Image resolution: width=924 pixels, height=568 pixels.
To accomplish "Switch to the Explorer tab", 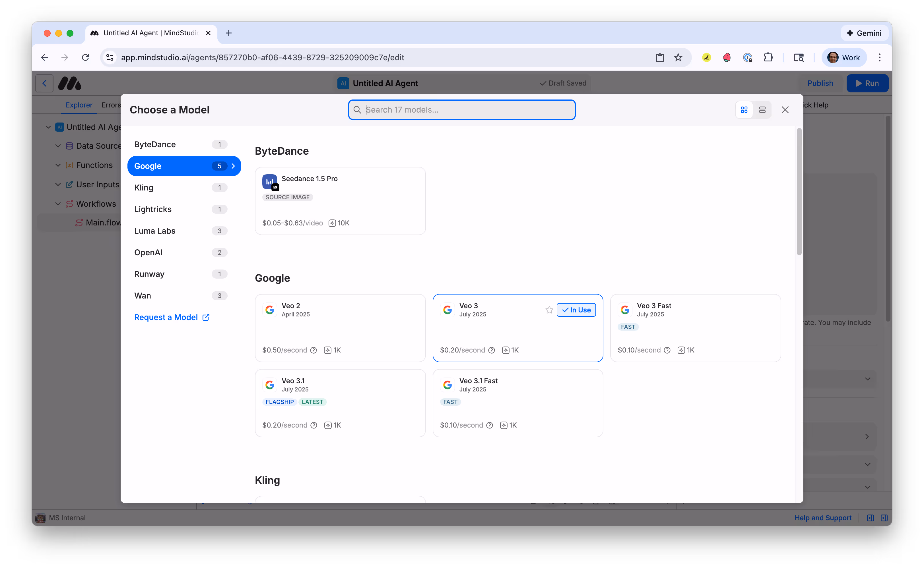I will click(79, 105).
